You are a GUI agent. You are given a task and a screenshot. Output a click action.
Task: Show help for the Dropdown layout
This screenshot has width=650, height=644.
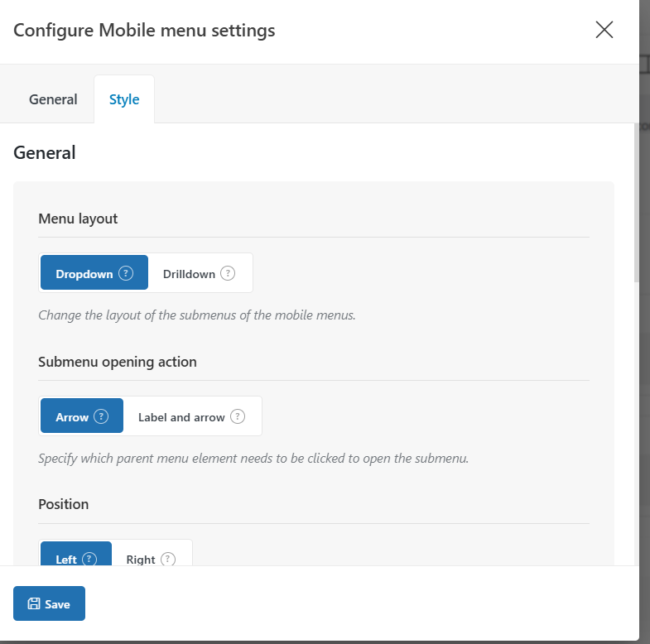[x=126, y=273]
